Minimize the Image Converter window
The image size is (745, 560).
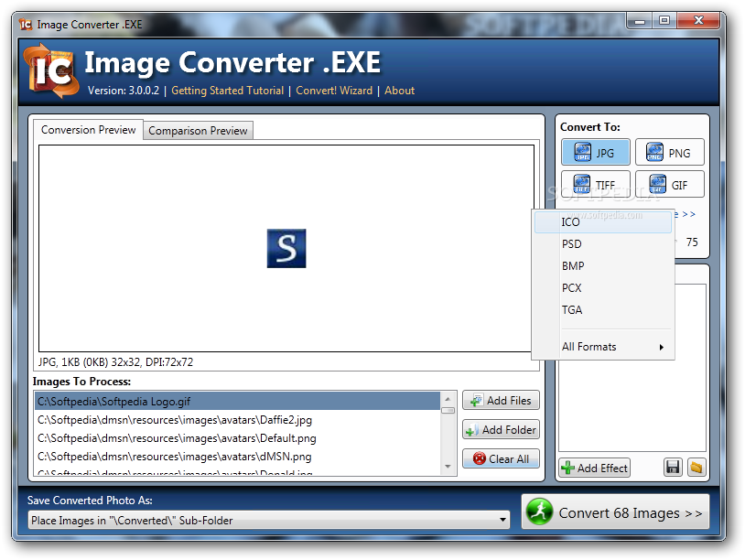pos(640,21)
